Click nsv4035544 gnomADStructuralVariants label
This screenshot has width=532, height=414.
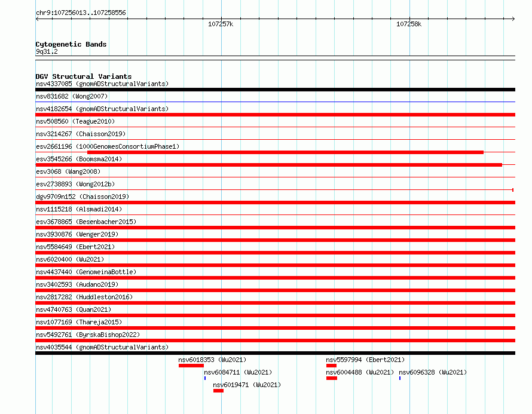pyautogui.click(x=102, y=347)
